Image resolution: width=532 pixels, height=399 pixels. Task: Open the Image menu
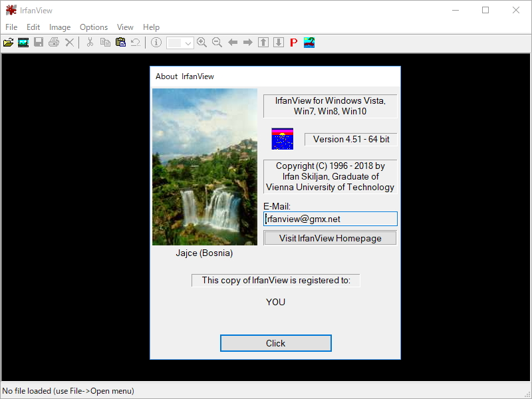(x=60, y=27)
